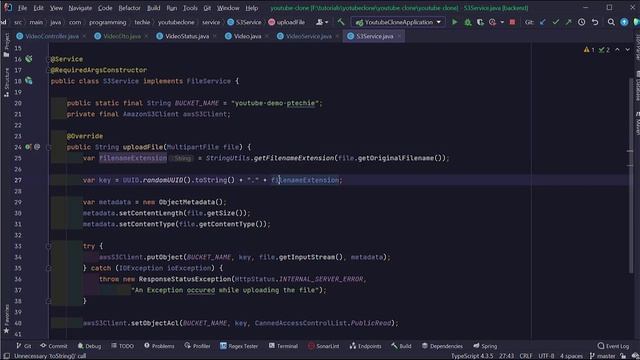The height and width of the screenshot is (360, 640).
Task: Click the implements-method gutter icon on line 24
Action: 28,147
